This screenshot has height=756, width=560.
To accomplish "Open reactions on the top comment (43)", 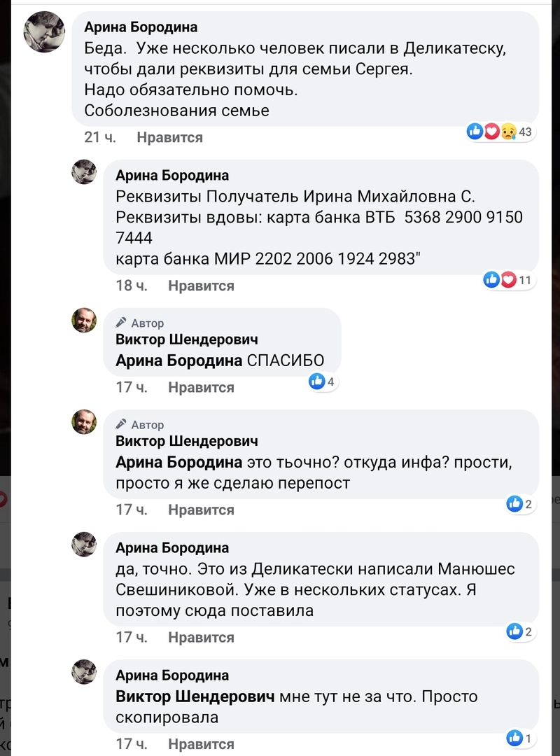I will point(500,132).
